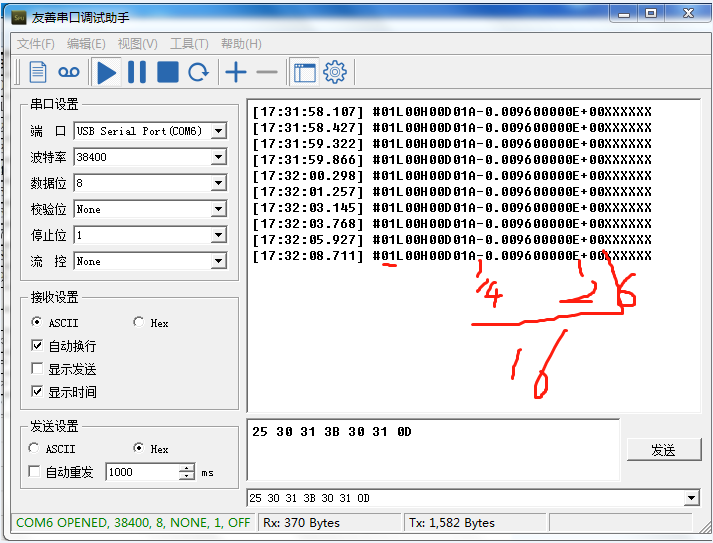Open settings via the gear icon
Screen dimensions: 713x543
click(x=334, y=72)
